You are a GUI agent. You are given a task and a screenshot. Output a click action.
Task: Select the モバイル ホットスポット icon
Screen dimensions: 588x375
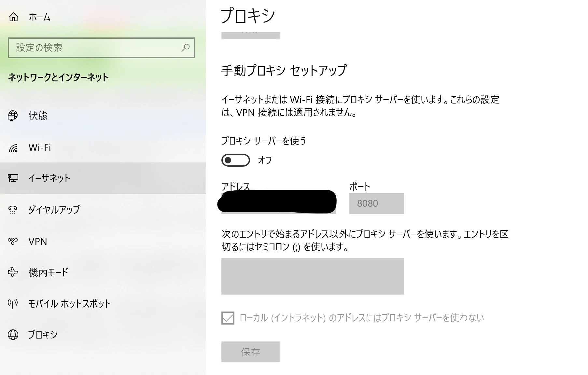click(13, 304)
